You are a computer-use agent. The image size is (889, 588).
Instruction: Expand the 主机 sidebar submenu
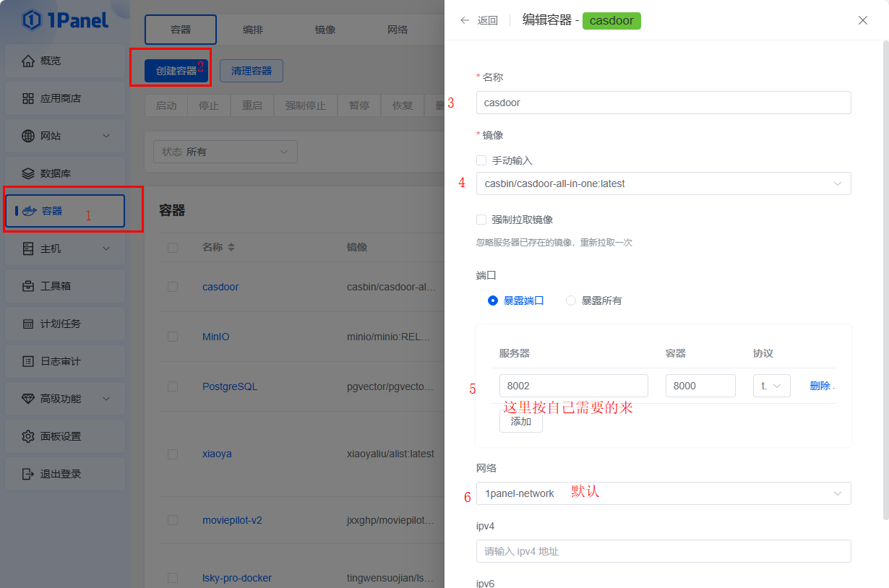coord(106,248)
